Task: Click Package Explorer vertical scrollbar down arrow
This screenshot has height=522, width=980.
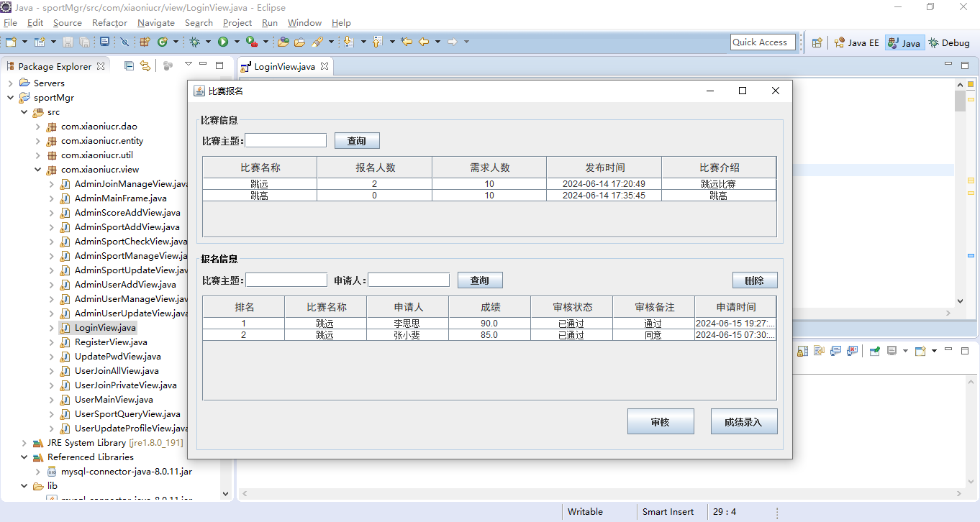Action: 226,494
